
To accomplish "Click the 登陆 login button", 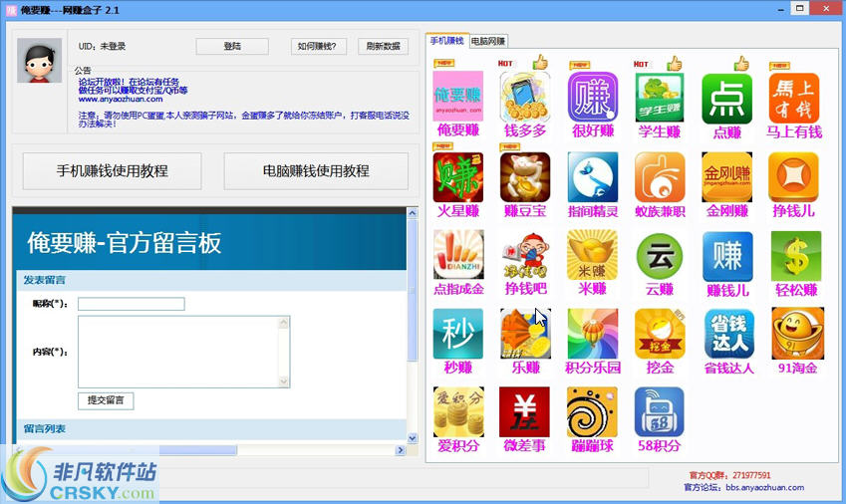I will pyautogui.click(x=232, y=47).
